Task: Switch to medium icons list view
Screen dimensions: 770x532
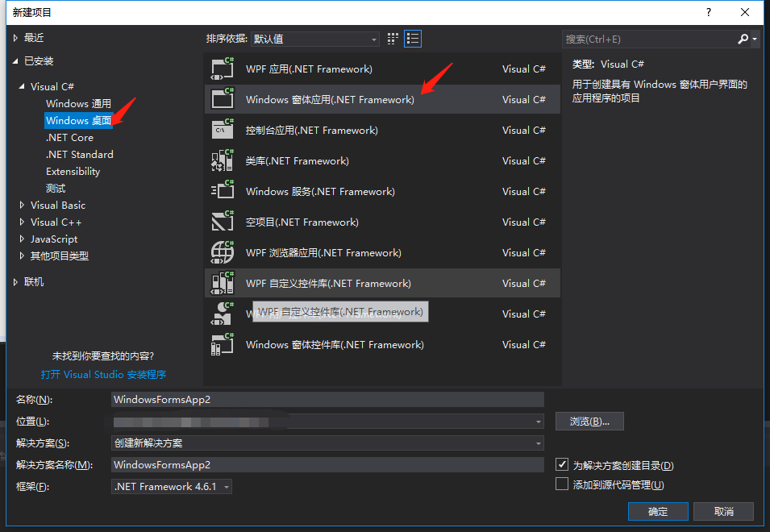Action: (x=413, y=39)
